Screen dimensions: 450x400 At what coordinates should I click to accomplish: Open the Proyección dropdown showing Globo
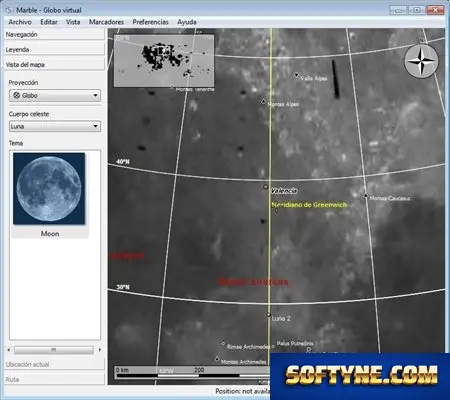[55, 96]
